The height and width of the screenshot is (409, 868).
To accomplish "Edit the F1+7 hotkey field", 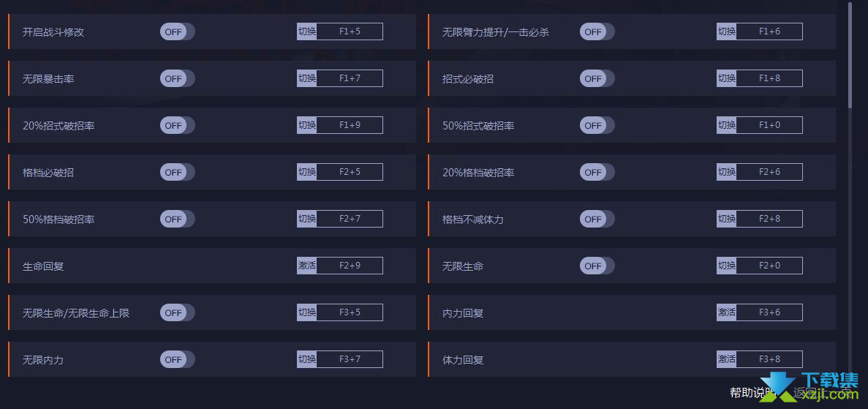I will pos(350,79).
